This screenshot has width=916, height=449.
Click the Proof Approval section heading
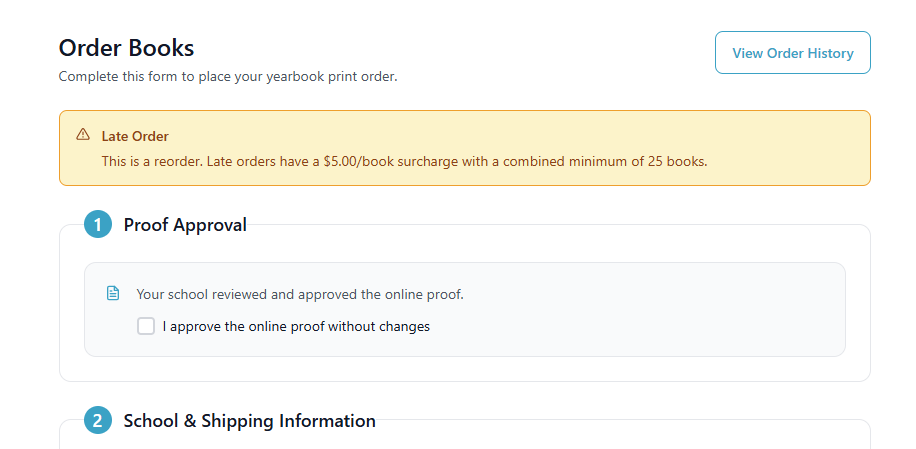pos(185,225)
